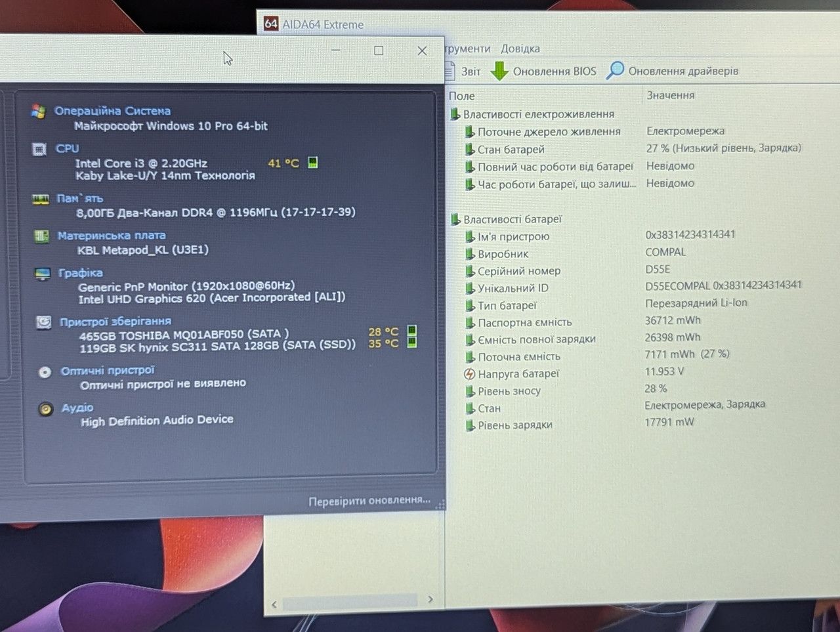Open the Графіка section link
Image resolution: width=840 pixels, height=632 pixels.
(x=81, y=273)
